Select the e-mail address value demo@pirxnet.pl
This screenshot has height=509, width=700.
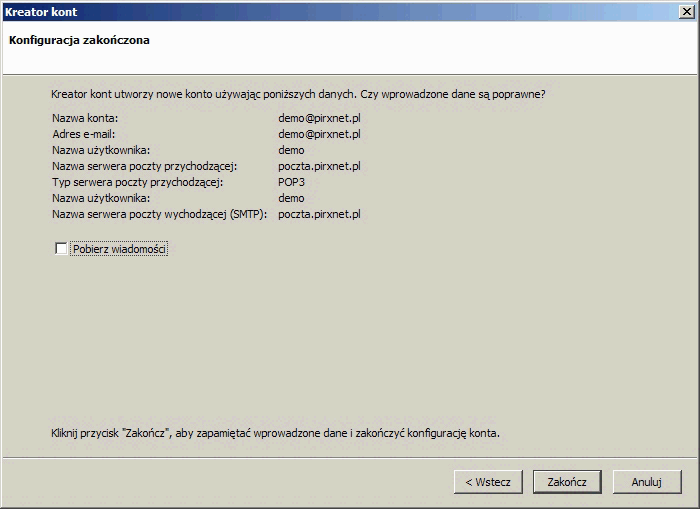[x=319, y=134]
